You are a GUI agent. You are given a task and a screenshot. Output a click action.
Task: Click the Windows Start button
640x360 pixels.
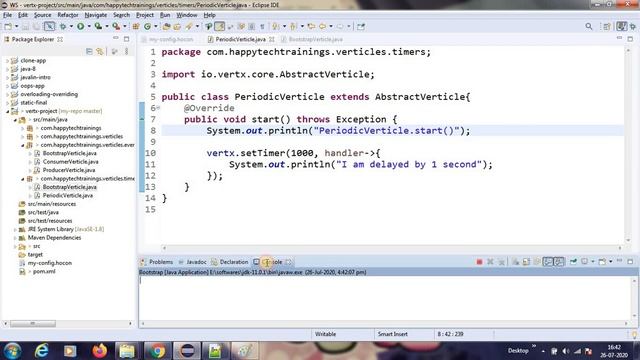click(12, 351)
